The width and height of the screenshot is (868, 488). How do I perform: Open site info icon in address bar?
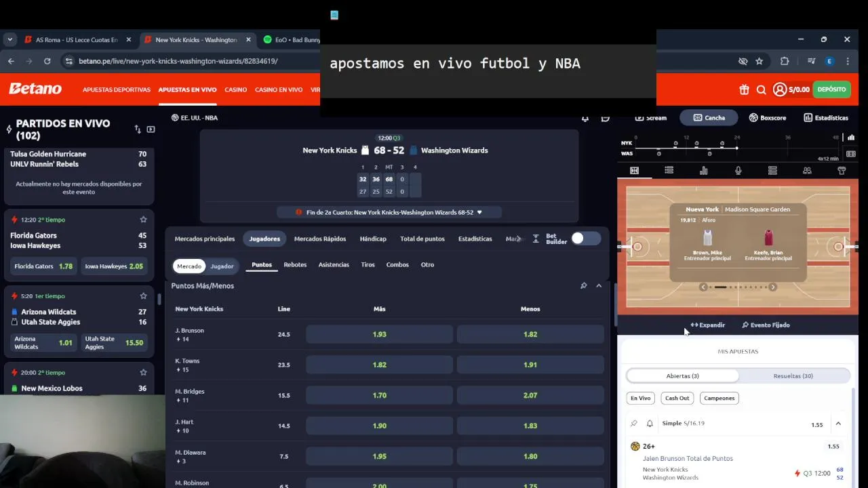tap(68, 61)
